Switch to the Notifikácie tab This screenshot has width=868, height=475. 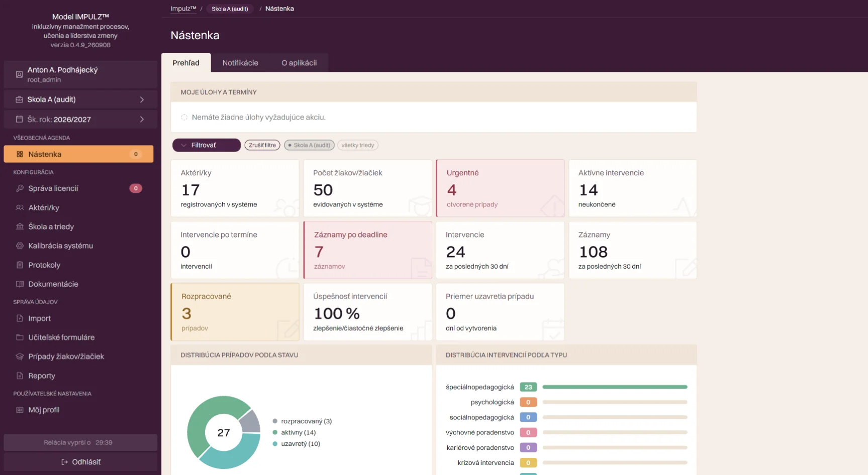click(x=240, y=63)
